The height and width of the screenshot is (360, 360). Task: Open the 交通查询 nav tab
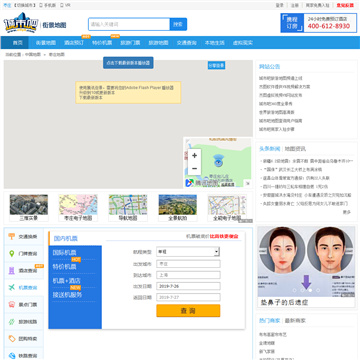pyautogui.click(x=187, y=43)
